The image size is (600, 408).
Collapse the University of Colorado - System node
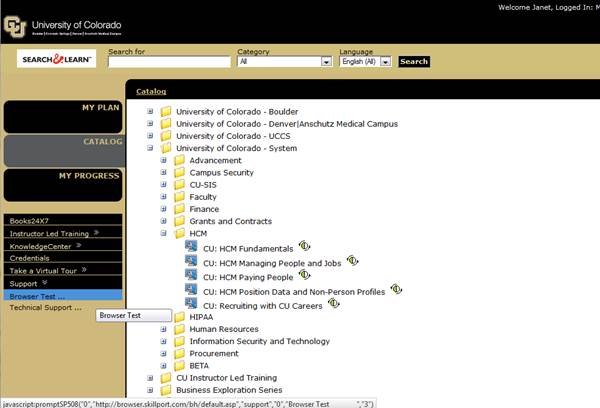[x=150, y=148]
